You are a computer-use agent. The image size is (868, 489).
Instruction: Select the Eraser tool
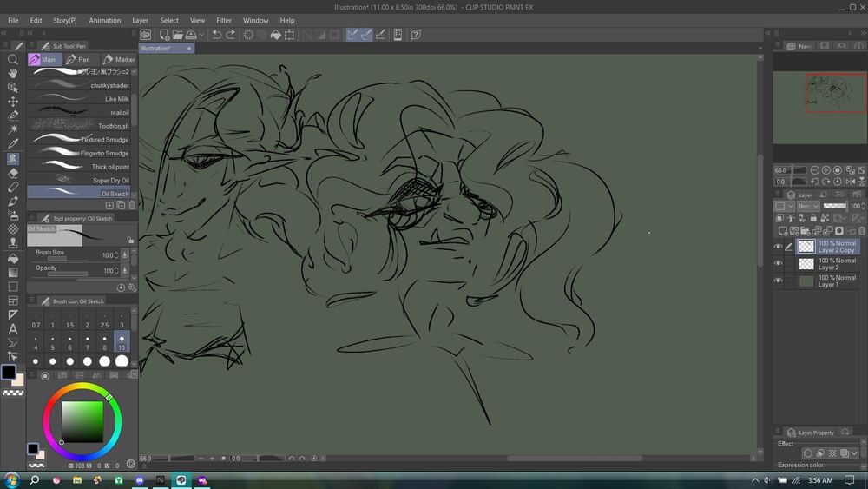13,173
